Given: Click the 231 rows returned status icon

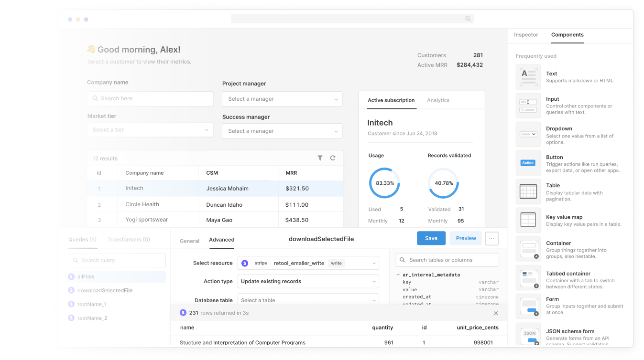Looking at the screenshot, I should click(x=183, y=313).
